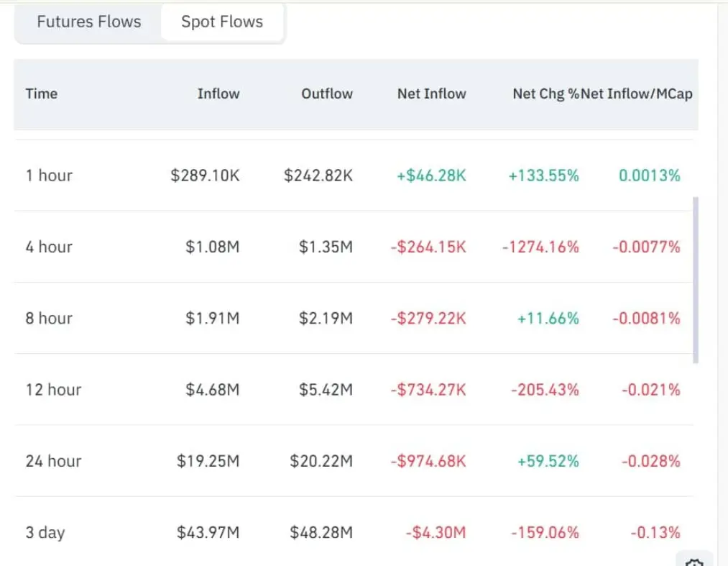
Task: Click the Time column header
Action: 42,93
